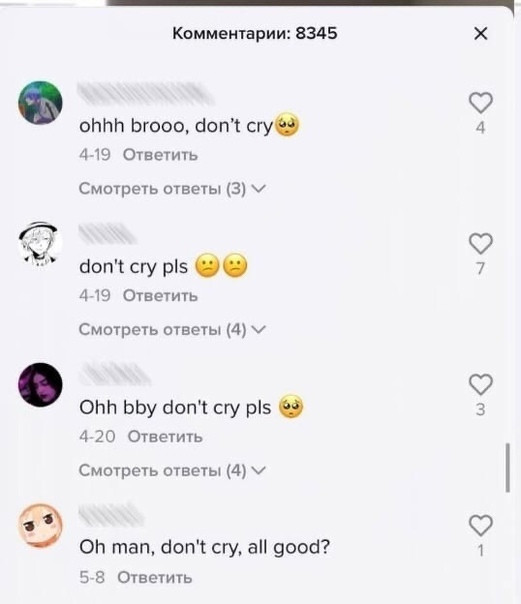Like the "don't cry pls" comment
The width and height of the screenshot is (521, 604).
tap(481, 244)
